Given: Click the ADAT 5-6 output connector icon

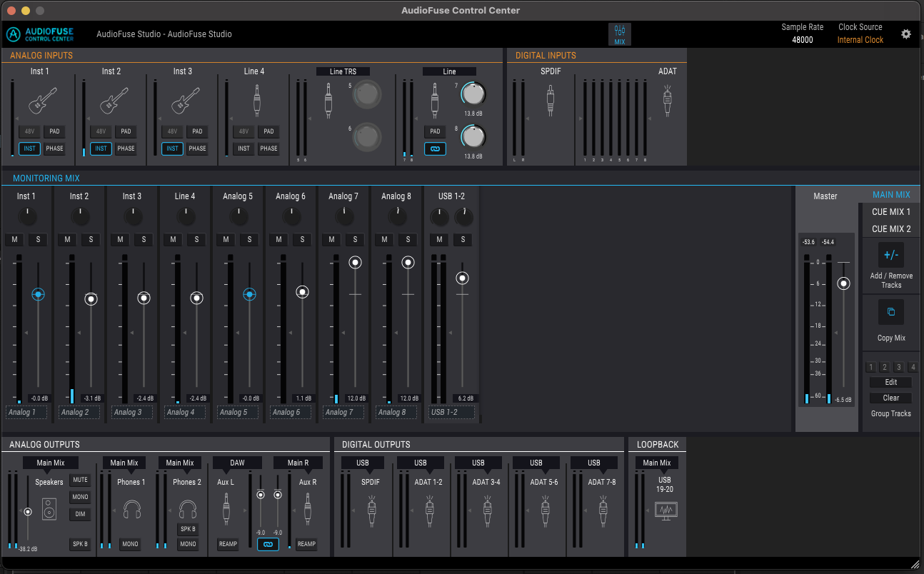Looking at the screenshot, I should pos(545,510).
